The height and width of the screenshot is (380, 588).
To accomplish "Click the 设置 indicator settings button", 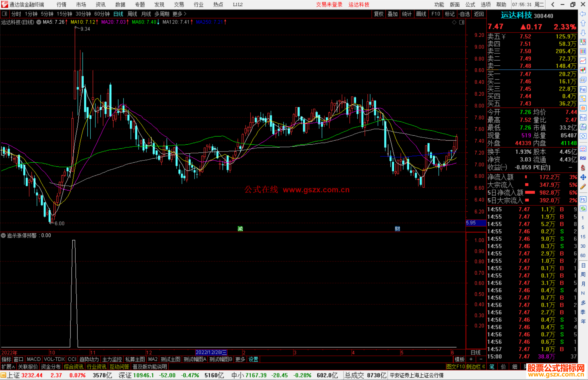I will 253,359.
